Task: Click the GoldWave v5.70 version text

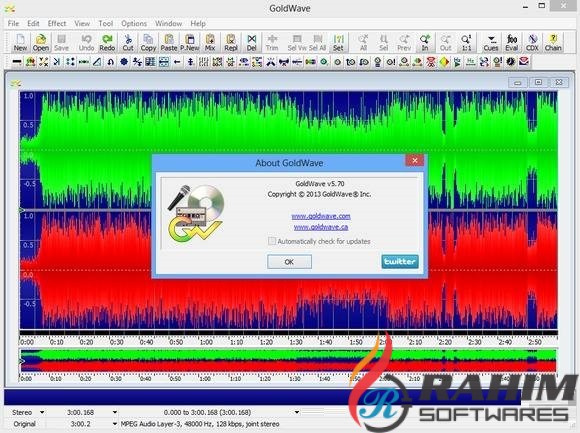Action: click(320, 183)
